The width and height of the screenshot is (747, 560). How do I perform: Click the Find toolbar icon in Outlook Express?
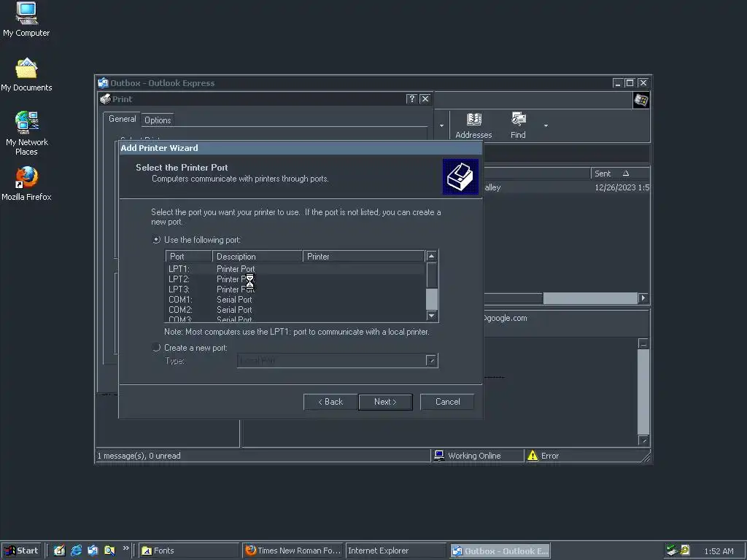click(518, 125)
